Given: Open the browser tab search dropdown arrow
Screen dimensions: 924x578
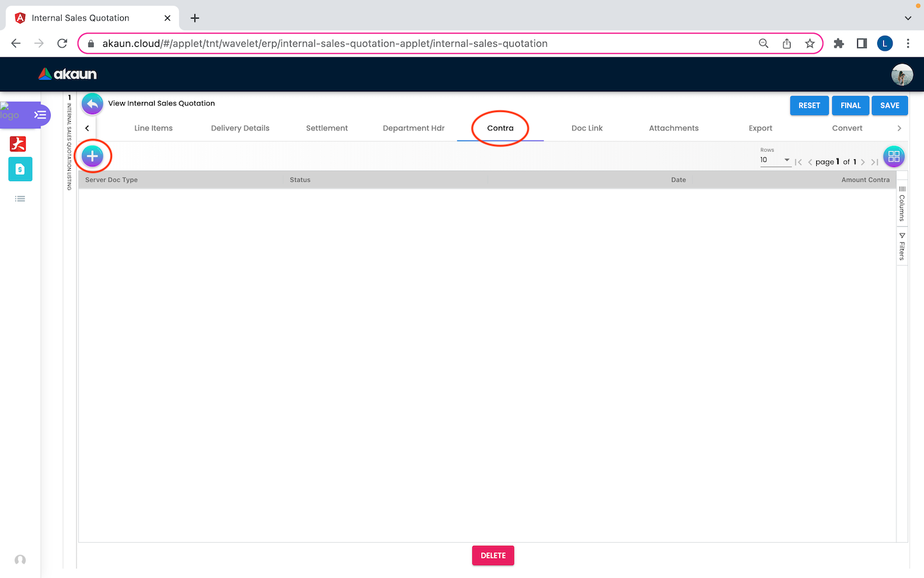Looking at the screenshot, I should [x=908, y=18].
